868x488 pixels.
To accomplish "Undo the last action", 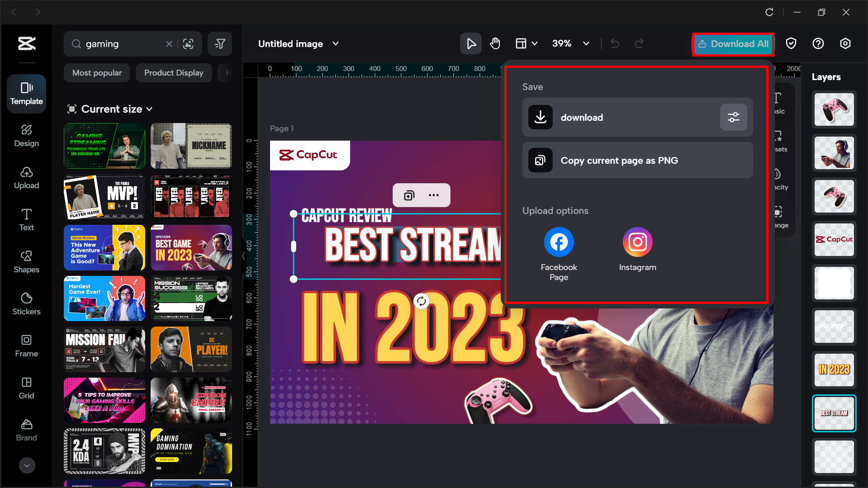I will [x=615, y=44].
